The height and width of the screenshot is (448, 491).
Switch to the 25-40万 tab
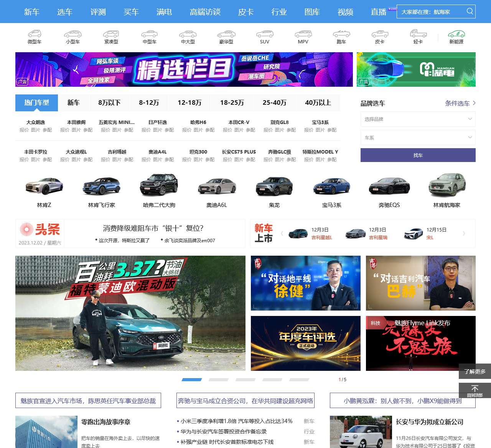[275, 103]
